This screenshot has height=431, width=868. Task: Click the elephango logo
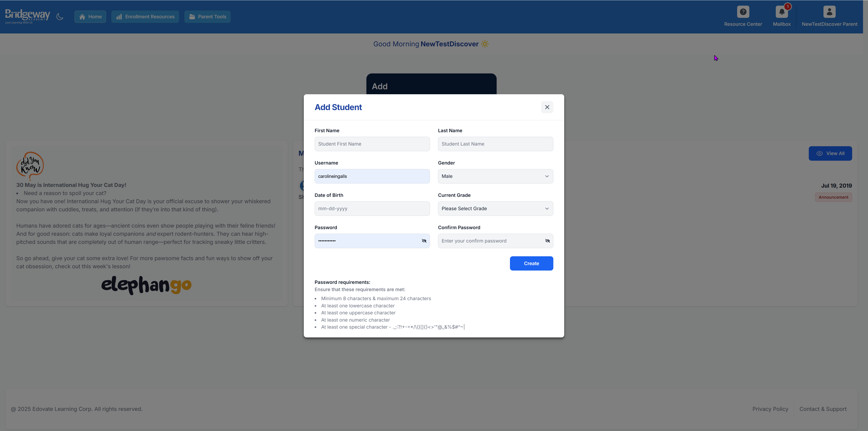[x=146, y=285]
